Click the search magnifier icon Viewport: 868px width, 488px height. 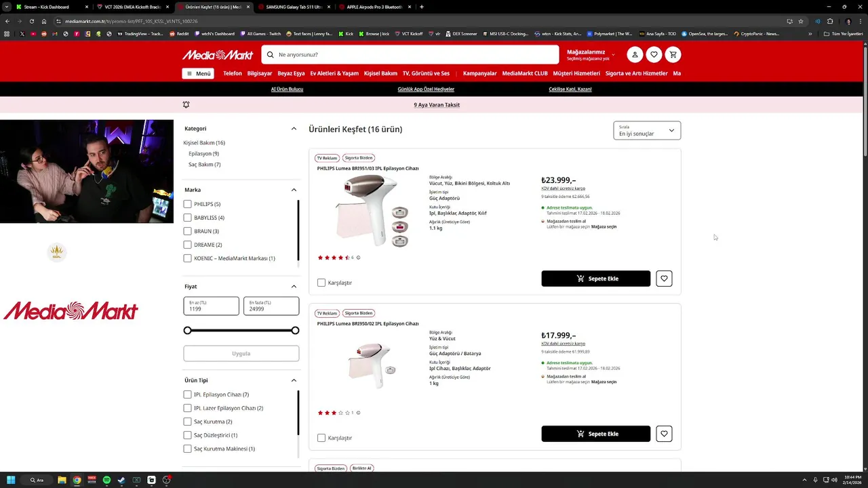click(x=271, y=55)
